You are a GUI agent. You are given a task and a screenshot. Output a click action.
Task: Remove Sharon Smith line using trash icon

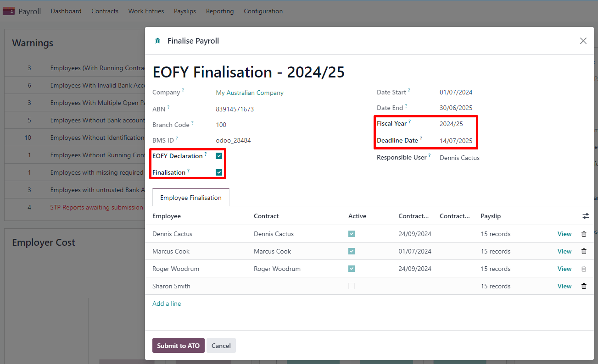584,286
